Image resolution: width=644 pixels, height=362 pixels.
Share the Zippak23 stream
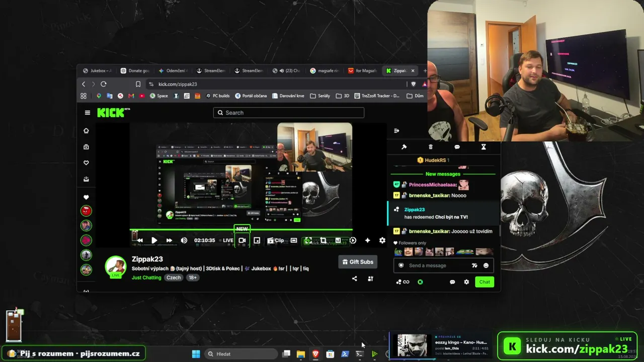(354, 279)
